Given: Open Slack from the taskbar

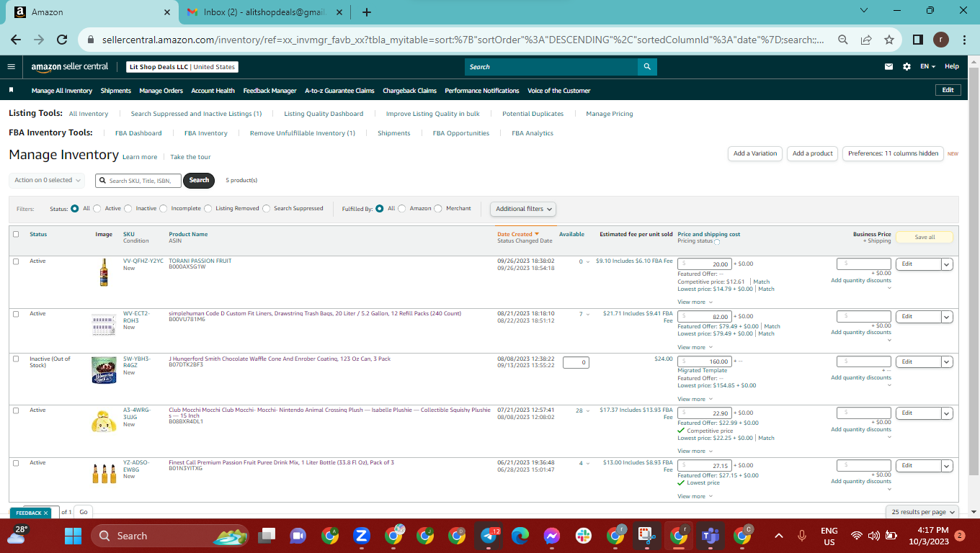Looking at the screenshot, I should click(x=584, y=536).
